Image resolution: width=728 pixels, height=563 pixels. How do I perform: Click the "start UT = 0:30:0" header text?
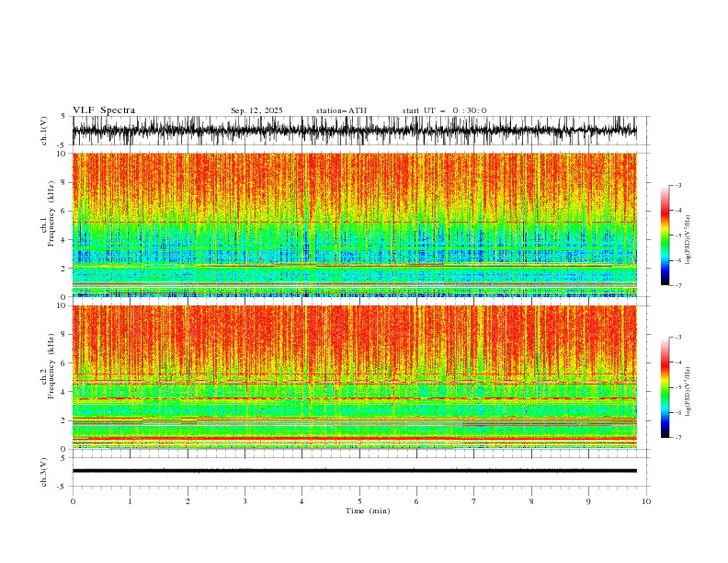point(444,110)
